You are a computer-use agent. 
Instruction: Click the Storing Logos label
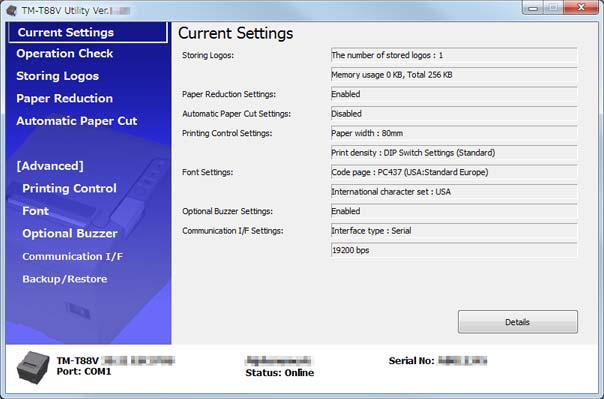coord(208,55)
